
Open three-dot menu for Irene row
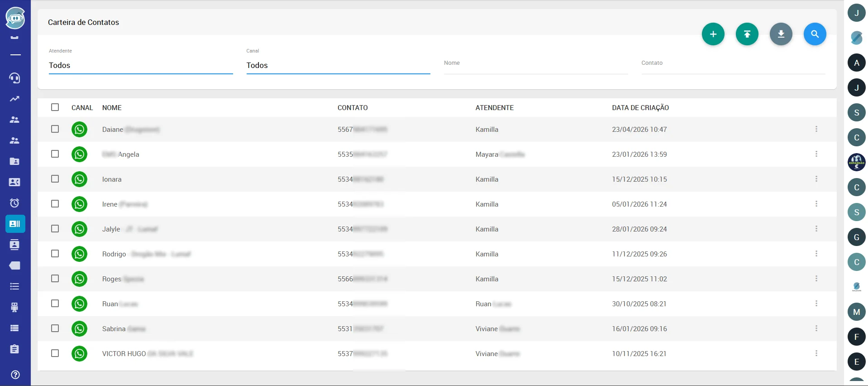pyautogui.click(x=816, y=204)
